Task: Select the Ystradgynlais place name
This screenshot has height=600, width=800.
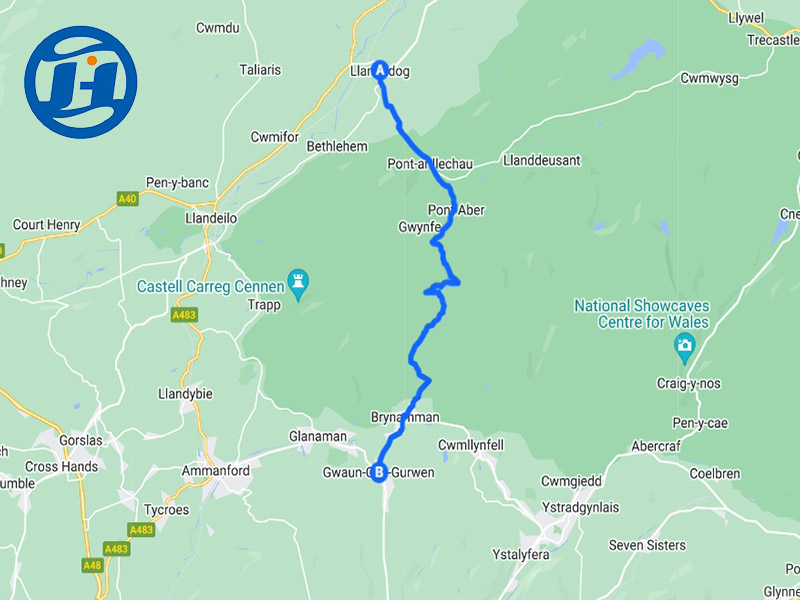Action: (581, 508)
